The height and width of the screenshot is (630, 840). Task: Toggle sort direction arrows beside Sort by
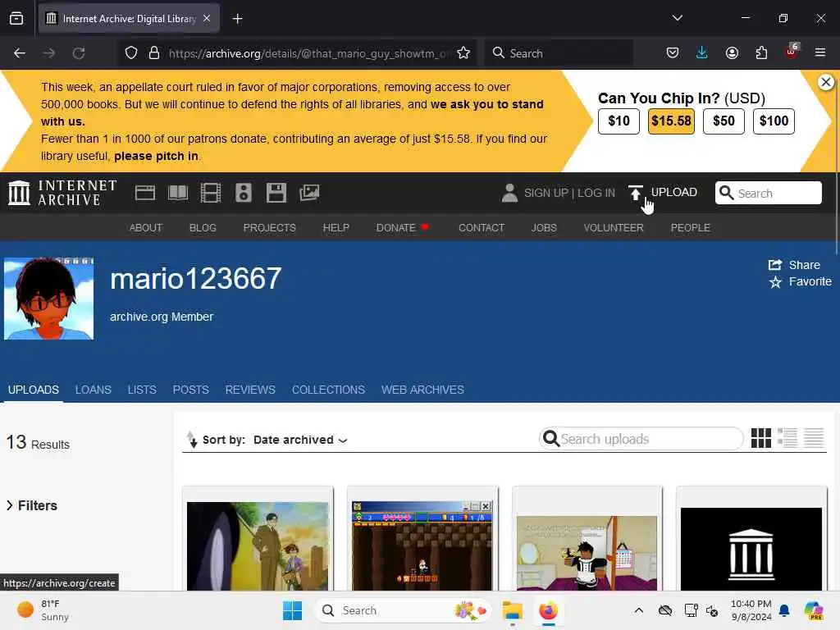(192, 440)
